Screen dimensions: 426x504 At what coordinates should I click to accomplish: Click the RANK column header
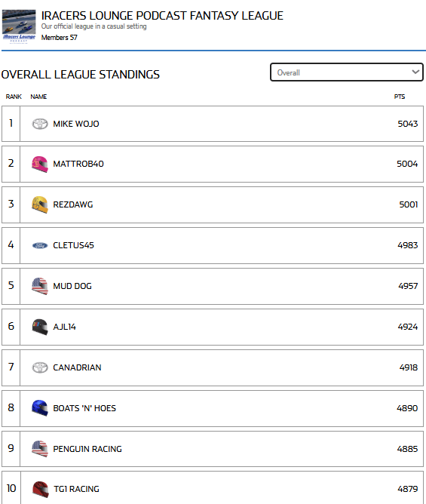(x=14, y=97)
